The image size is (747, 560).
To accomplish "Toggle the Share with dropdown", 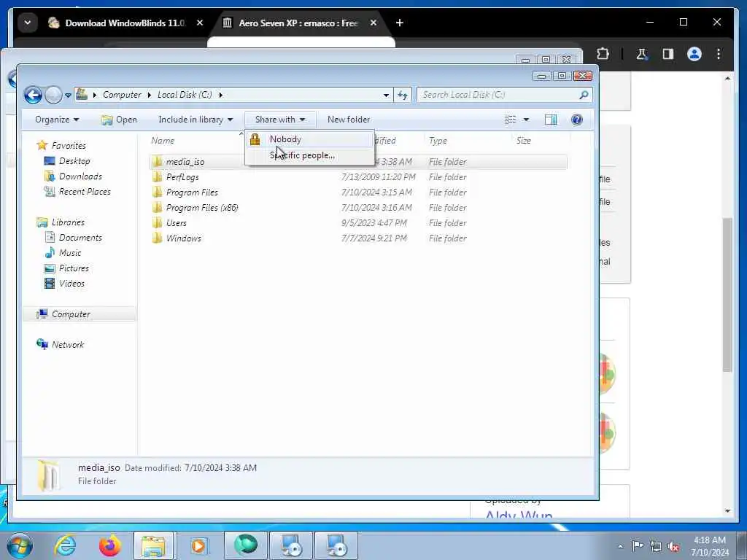I will pos(280,120).
